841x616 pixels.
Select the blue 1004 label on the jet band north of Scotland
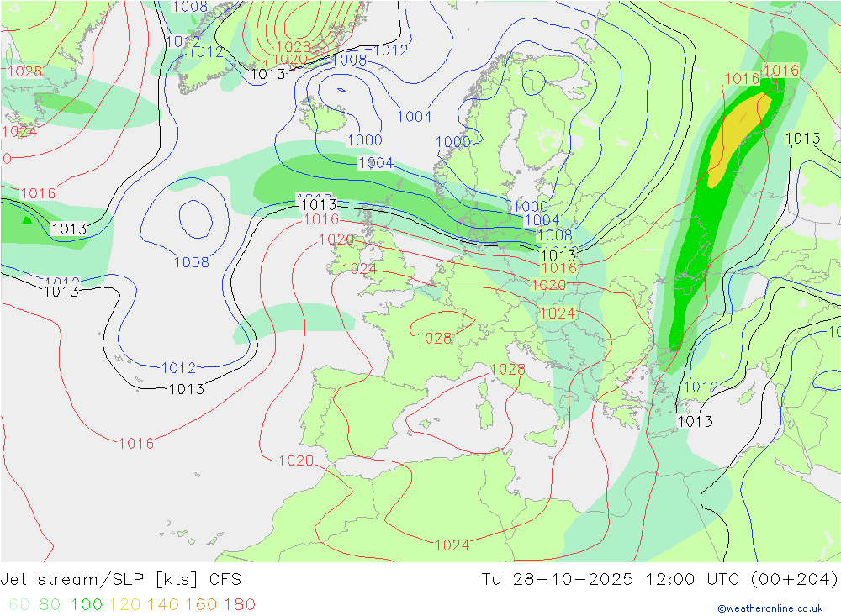click(x=376, y=162)
